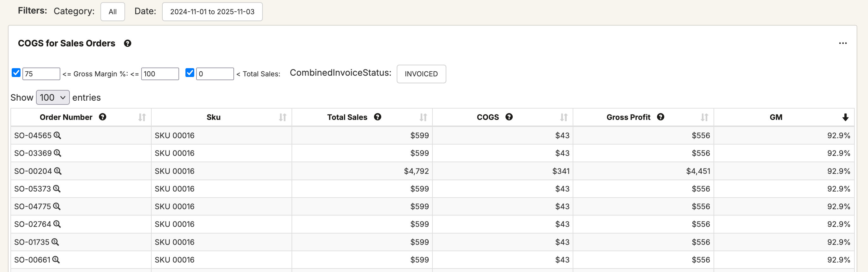This screenshot has width=868, height=272.
Task: Show the COGS column help tooltip
Action: 509,117
